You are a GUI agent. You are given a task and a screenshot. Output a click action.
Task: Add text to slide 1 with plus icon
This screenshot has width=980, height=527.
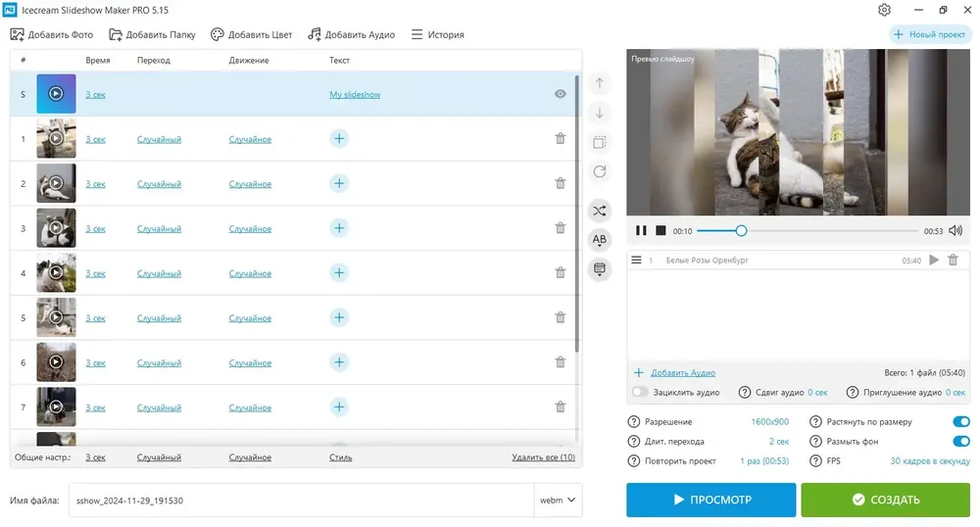tap(339, 139)
